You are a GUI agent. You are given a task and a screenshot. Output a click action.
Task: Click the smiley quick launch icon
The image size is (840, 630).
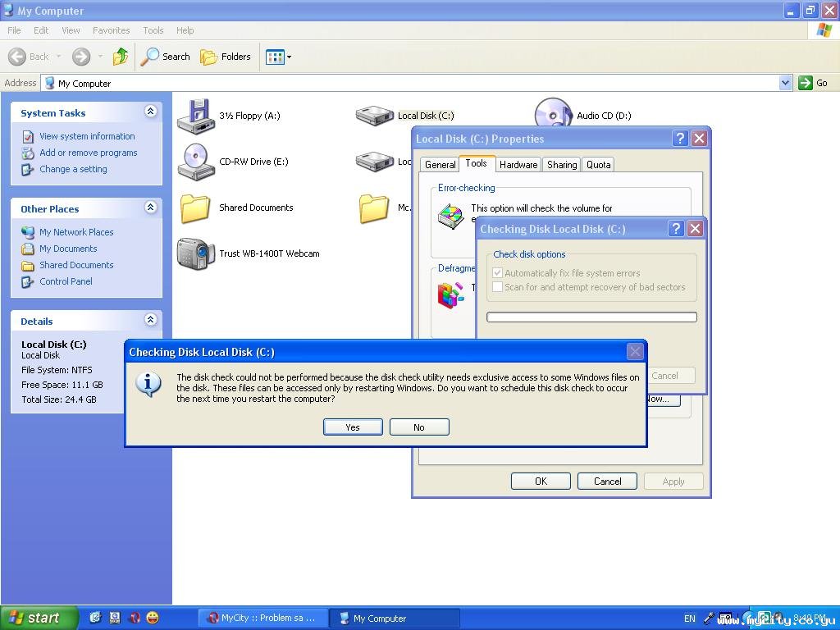(153, 618)
